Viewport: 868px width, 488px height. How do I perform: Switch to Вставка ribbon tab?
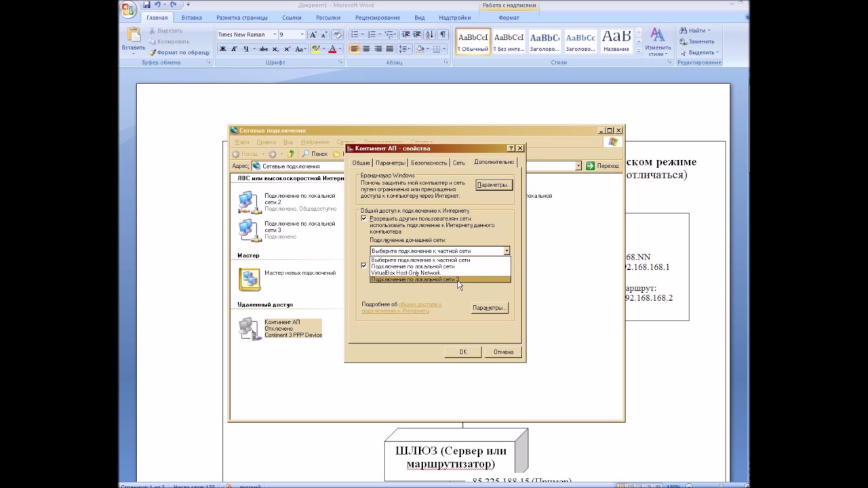click(x=191, y=18)
